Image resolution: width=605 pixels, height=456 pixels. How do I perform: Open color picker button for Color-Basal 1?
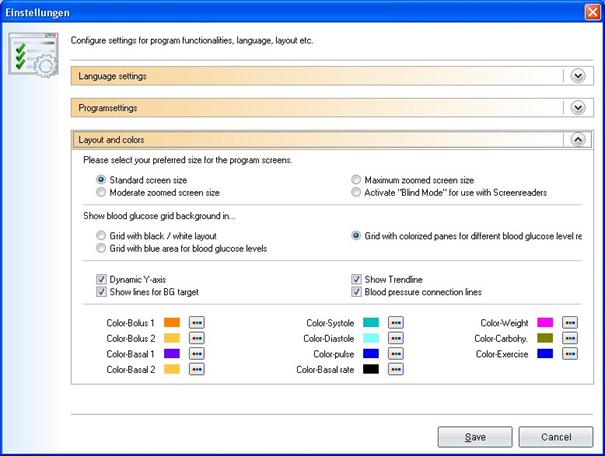click(197, 354)
